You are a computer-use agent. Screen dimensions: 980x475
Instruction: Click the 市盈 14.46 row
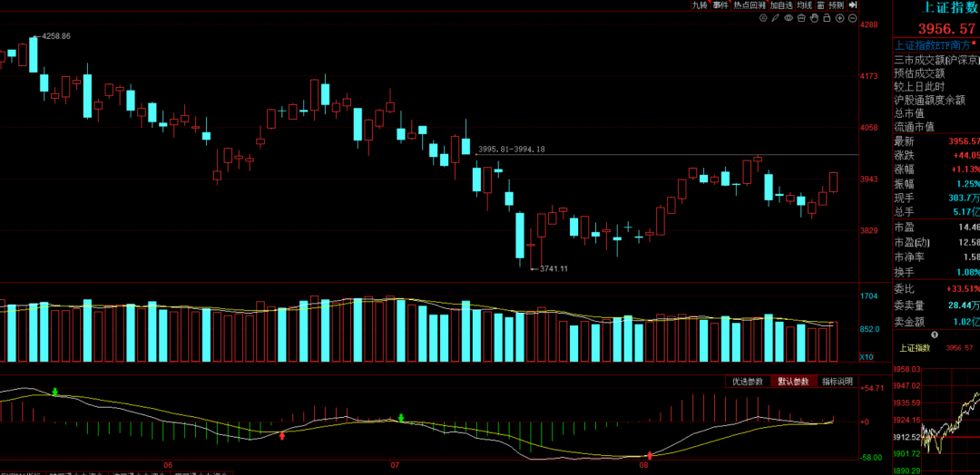936,228
